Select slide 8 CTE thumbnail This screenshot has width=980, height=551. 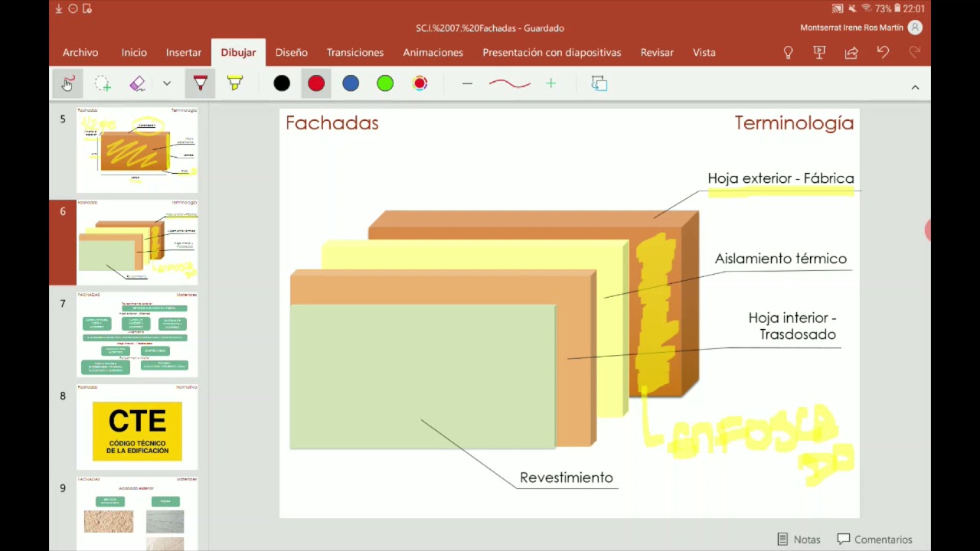(x=137, y=426)
